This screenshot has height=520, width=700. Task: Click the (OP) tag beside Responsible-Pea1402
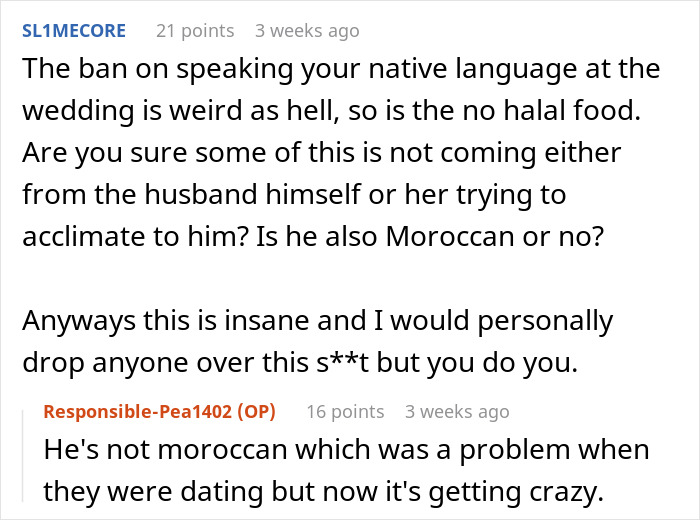(256, 412)
